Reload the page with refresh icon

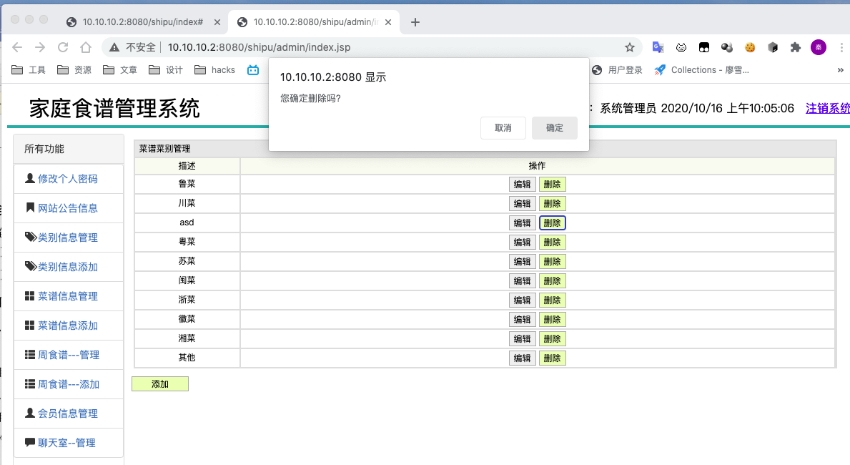63,47
